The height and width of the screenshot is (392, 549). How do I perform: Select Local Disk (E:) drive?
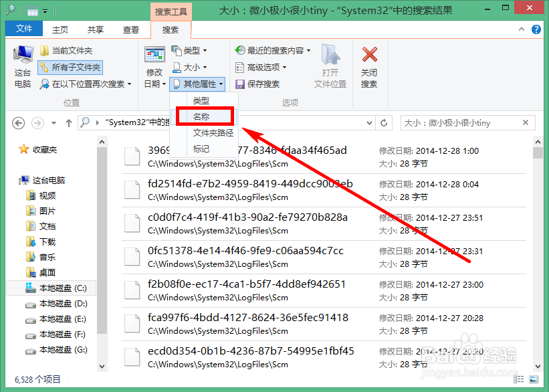56,319
